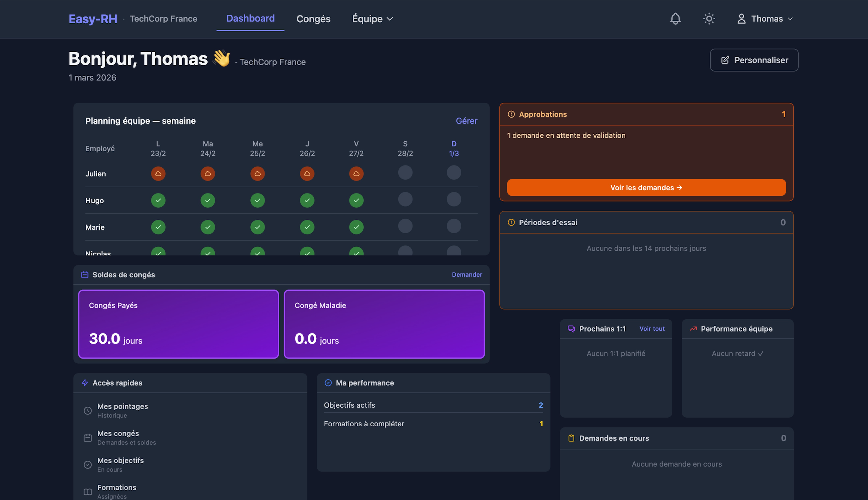Toggle Hugo's Friday presence check

[356, 200]
